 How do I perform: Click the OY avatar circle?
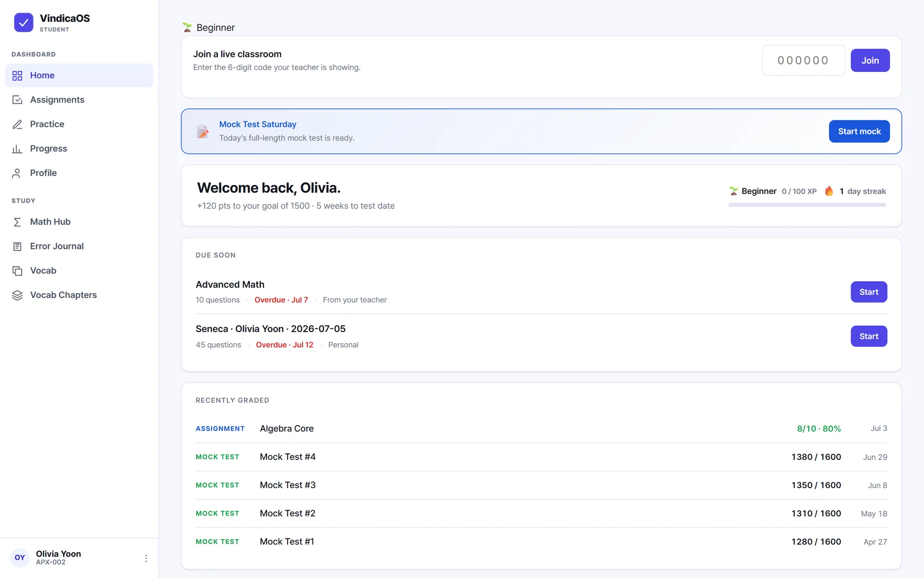pyautogui.click(x=20, y=558)
